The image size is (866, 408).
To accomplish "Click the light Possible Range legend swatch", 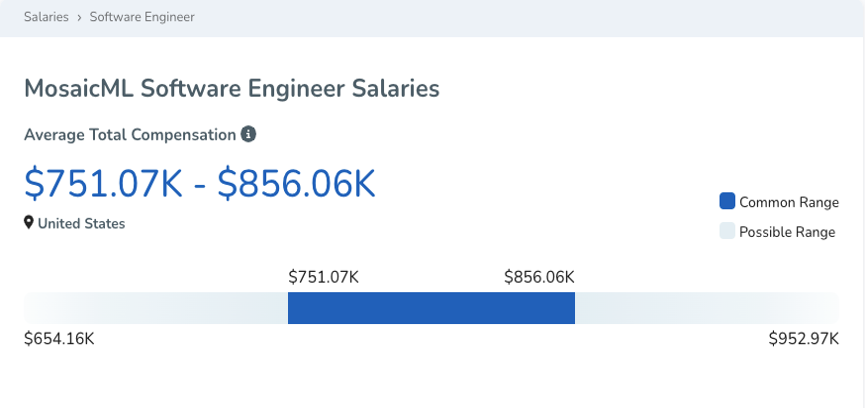I will click(x=727, y=231).
